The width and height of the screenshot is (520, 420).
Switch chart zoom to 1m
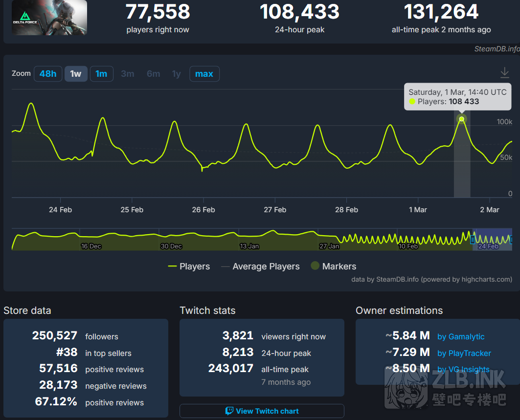click(101, 74)
